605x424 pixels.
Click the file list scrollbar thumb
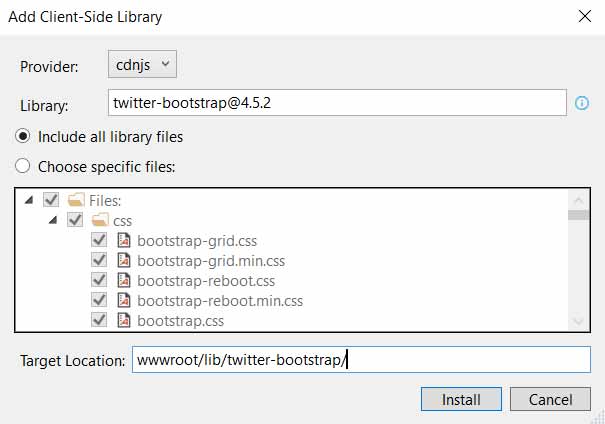pyautogui.click(x=579, y=215)
